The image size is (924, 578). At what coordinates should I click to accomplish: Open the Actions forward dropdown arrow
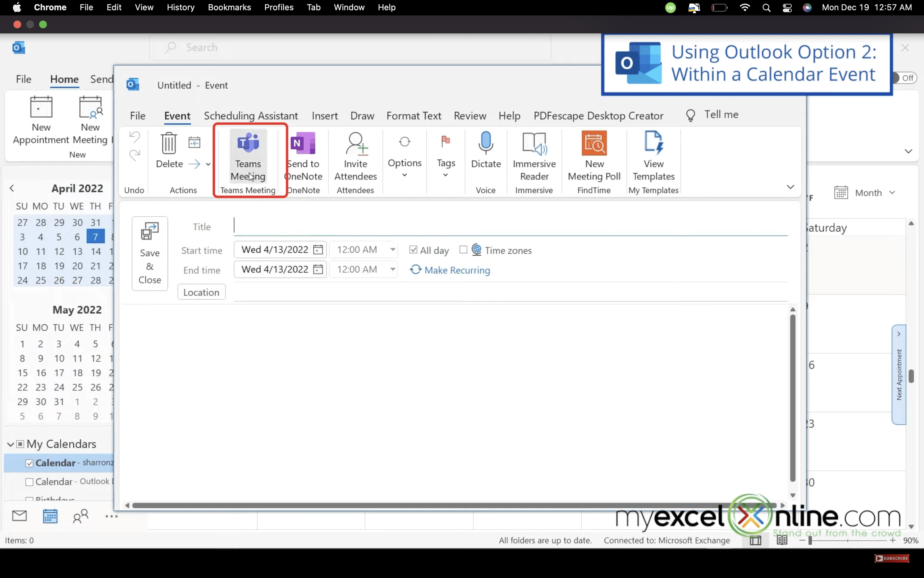(208, 164)
